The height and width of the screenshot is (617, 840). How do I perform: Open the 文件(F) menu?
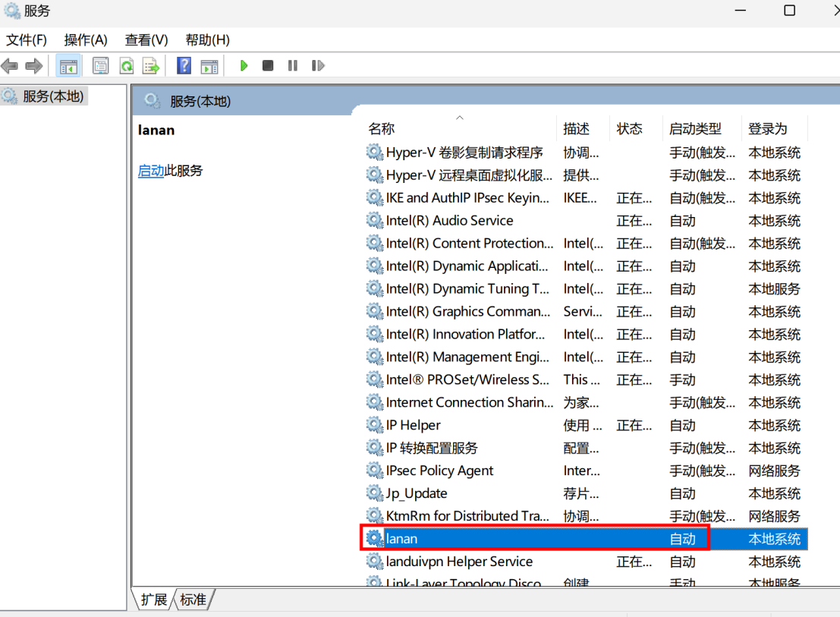[27, 39]
